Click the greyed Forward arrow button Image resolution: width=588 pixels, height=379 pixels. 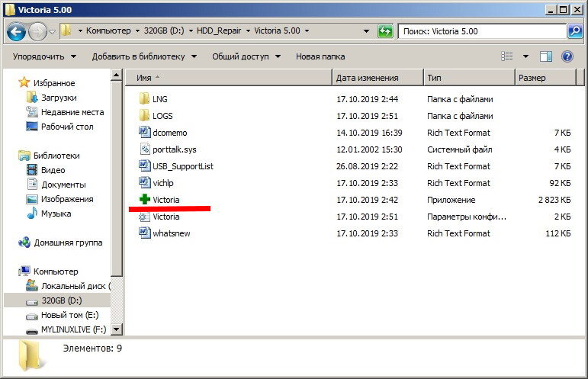pyautogui.click(x=37, y=32)
